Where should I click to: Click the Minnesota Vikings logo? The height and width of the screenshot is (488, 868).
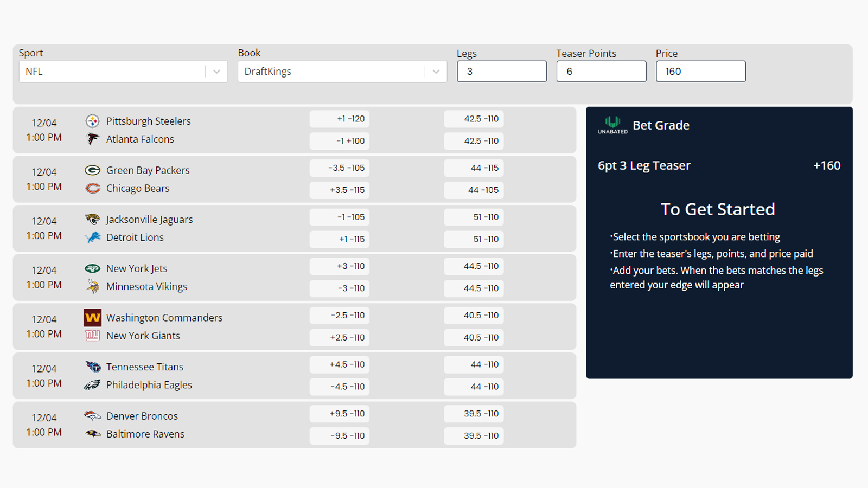[x=93, y=286]
